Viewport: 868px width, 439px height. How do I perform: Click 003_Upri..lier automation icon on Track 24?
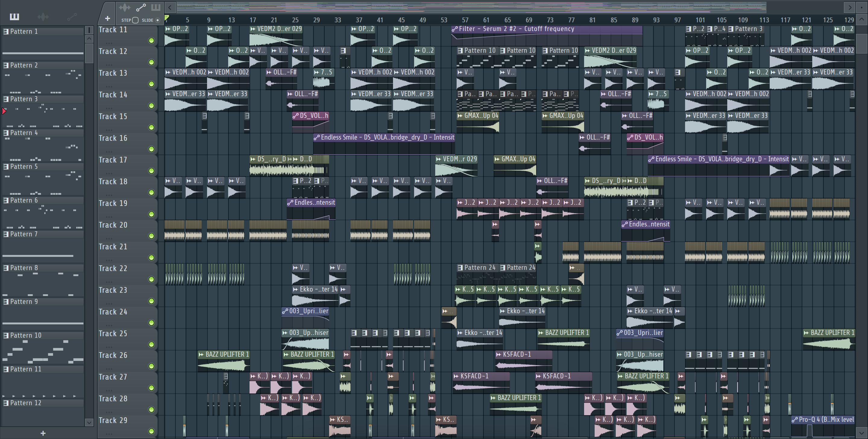pyautogui.click(x=285, y=311)
